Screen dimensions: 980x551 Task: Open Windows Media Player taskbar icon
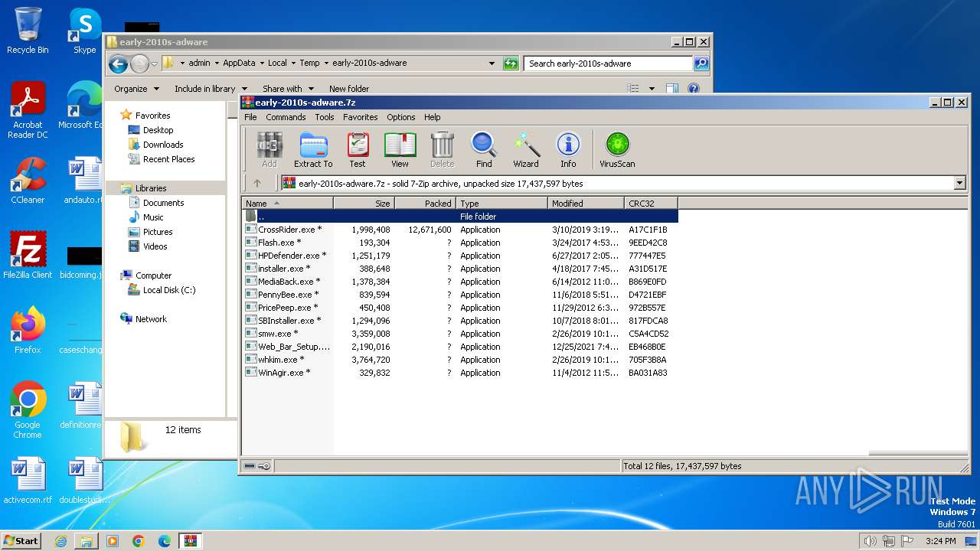tap(113, 541)
